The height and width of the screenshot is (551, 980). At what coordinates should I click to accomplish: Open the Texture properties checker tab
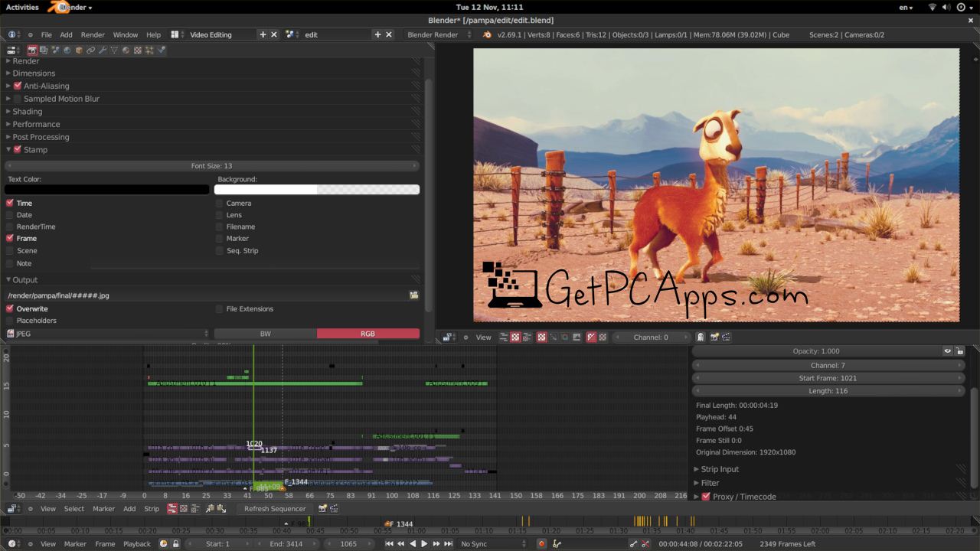137,50
